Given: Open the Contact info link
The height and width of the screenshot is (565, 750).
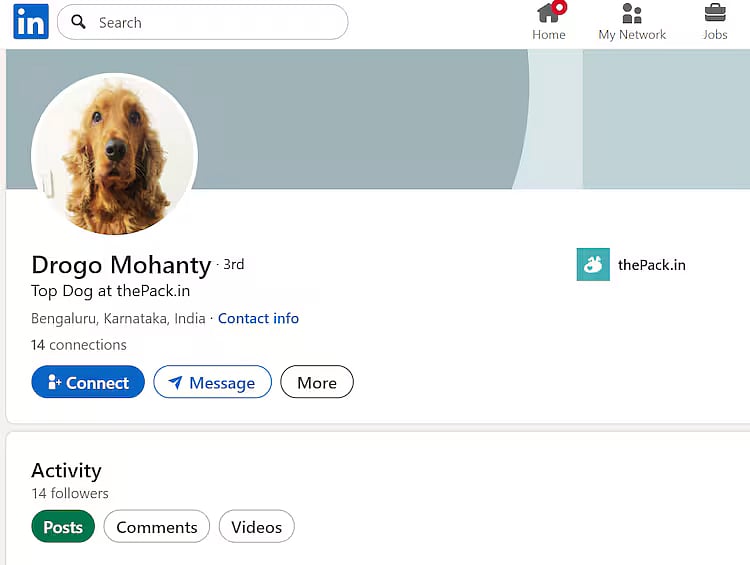Looking at the screenshot, I should [x=258, y=318].
